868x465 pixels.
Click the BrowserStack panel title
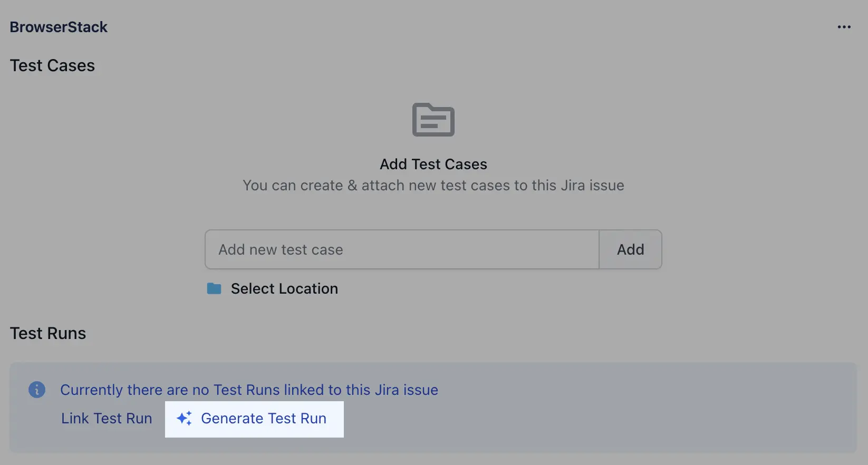(59, 27)
